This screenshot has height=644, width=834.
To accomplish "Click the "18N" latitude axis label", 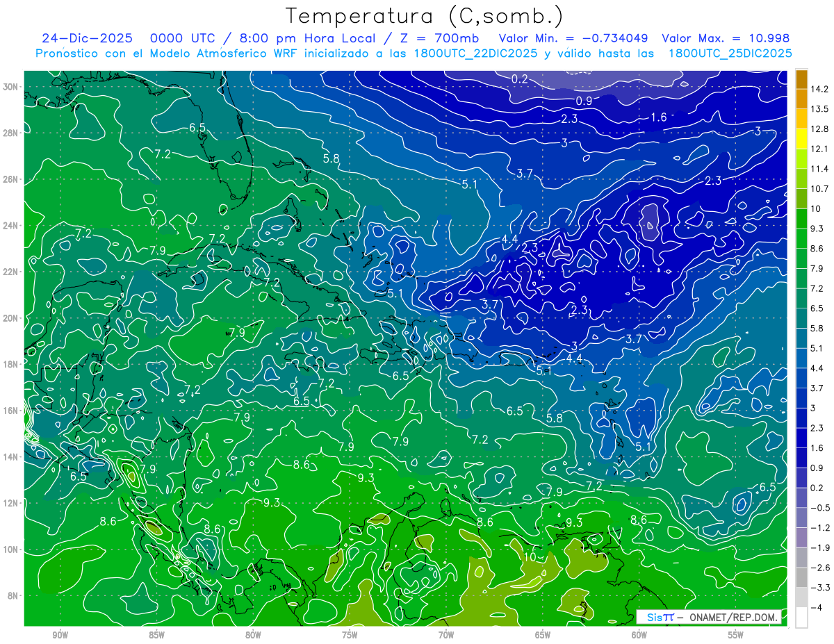I will [x=12, y=364].
